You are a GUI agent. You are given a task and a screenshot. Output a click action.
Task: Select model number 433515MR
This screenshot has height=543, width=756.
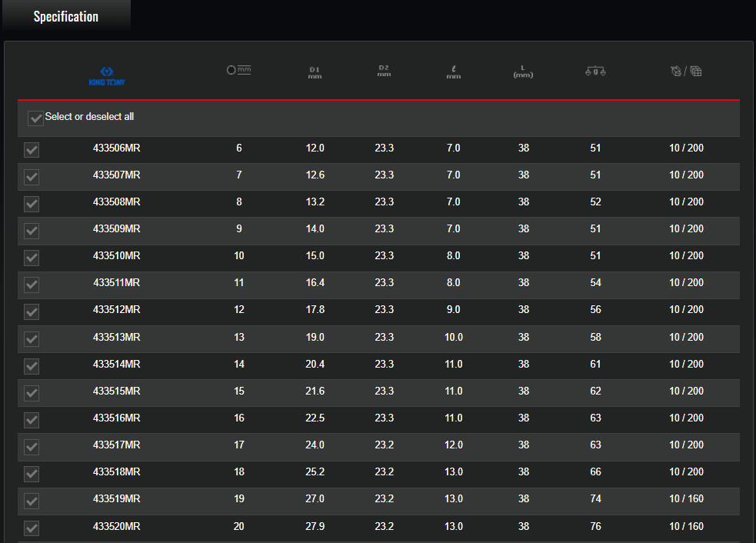(117, 391)
